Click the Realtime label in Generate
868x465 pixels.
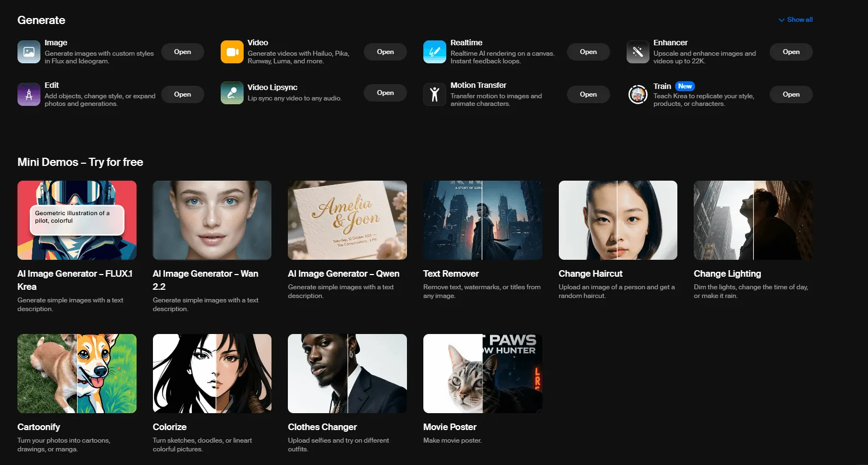467,43
